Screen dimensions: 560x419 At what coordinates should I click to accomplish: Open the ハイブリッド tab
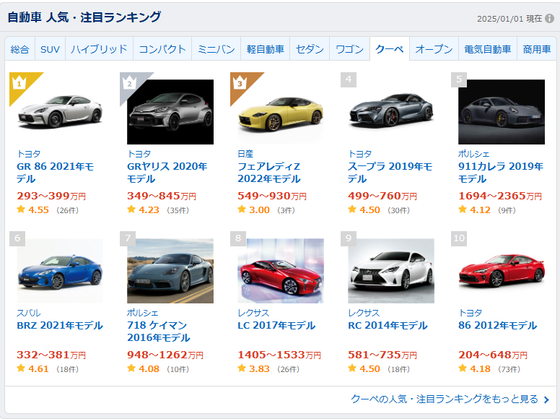(99, 49)
